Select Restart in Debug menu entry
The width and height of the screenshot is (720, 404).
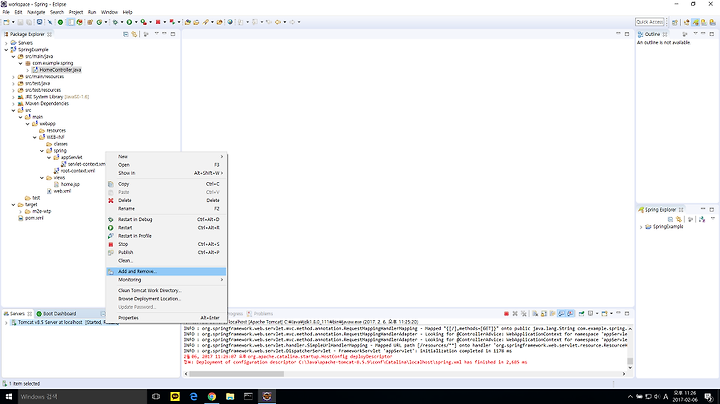click(166, 219)
